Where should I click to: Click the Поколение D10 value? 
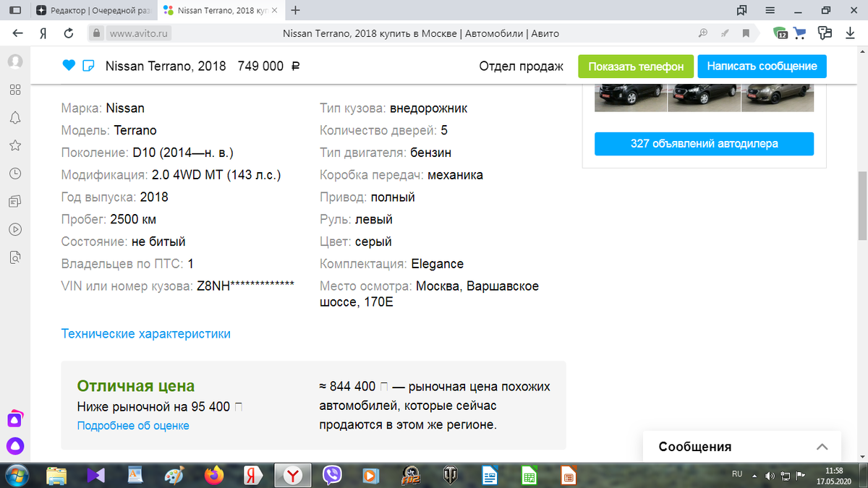183,153
